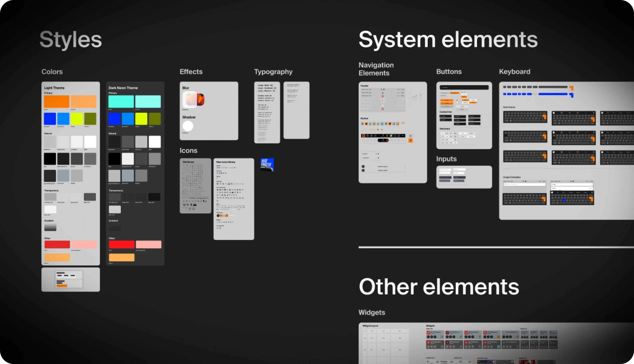Pick the cyan Primary swatch in Dark Neon Theme
Viewport: 634px width, 364px height.
point(121,102)
